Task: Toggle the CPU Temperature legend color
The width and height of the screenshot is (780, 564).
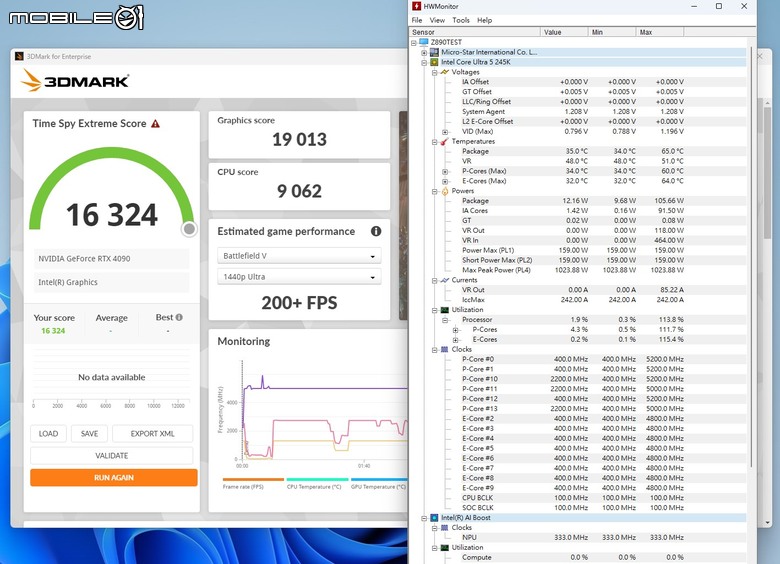Action: 317,479
